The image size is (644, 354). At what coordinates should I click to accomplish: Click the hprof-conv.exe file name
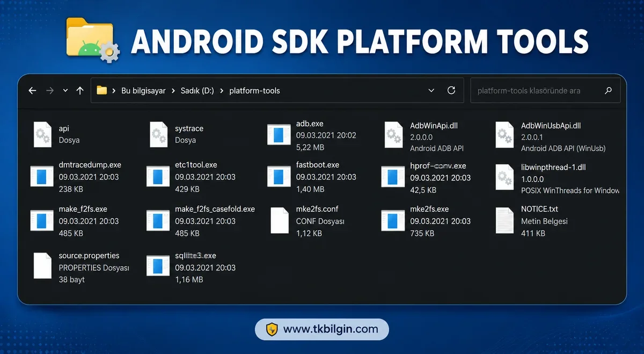438,166
